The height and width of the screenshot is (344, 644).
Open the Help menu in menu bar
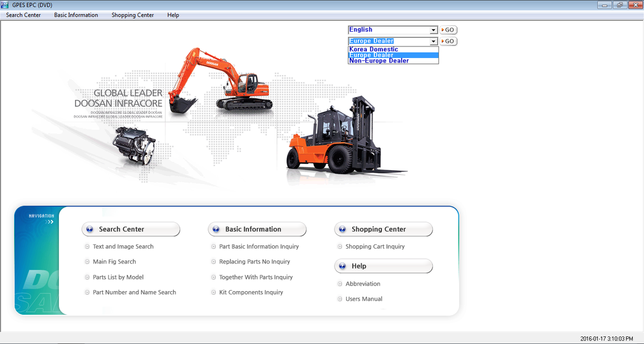click(x=173, y=15)
